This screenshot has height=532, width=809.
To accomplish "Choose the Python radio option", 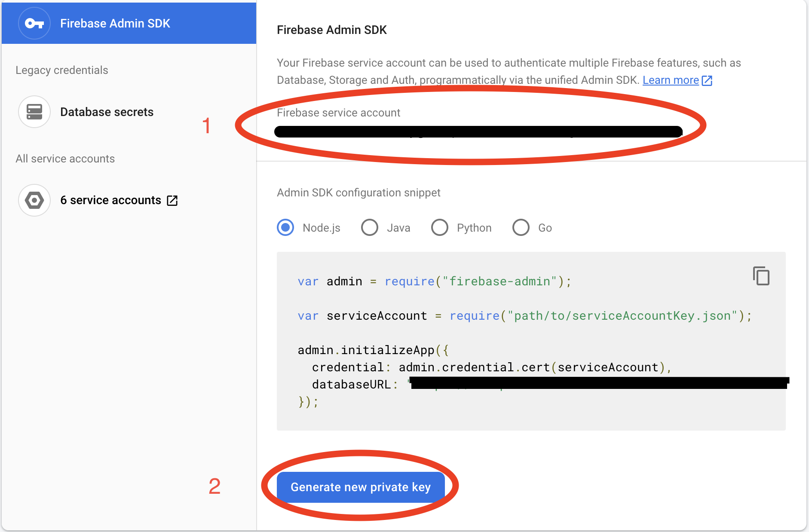I will (x=440, y=227).
